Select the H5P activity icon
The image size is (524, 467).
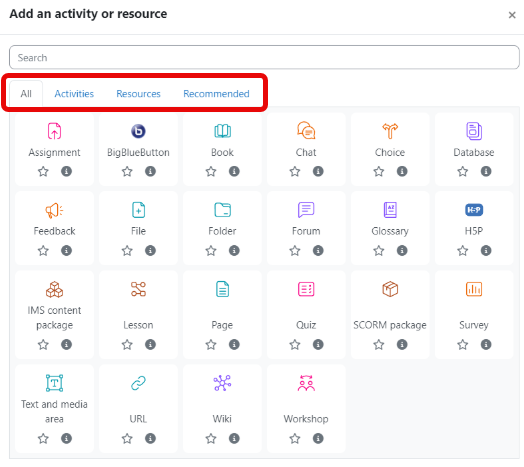pos(474,210)
